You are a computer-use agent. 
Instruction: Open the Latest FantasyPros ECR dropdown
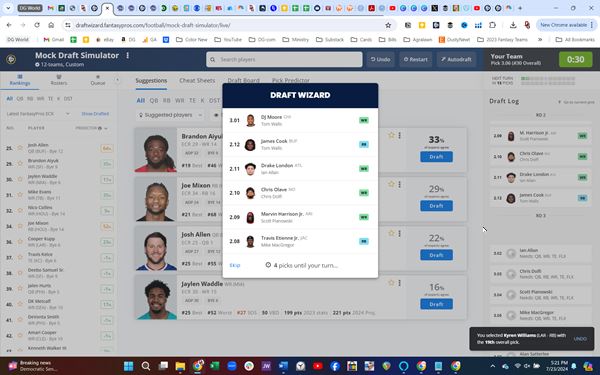pos(38,114)
